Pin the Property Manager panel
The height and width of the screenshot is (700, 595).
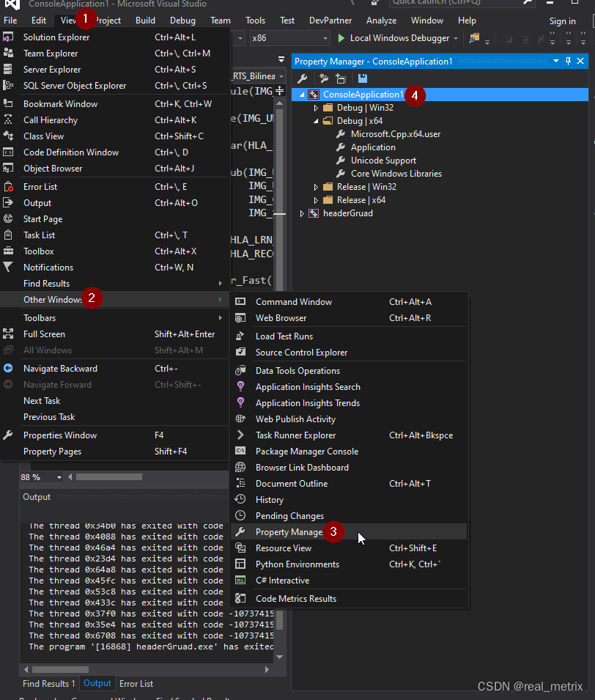pos(568,61)
